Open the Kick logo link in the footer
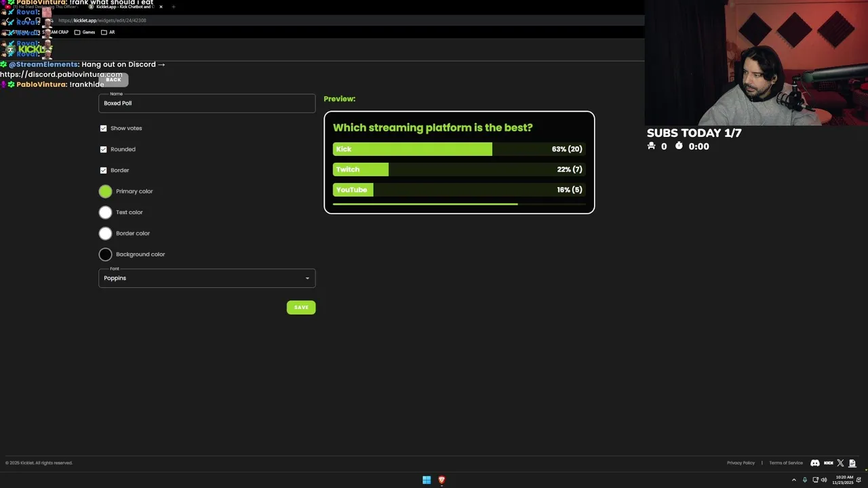868x488 pixels. pyautogui.click(x=828, y=463)
